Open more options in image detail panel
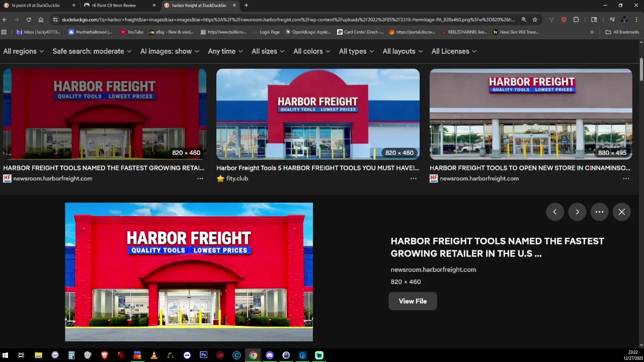This screenshot has width=644, height=362. coord(599,212)
